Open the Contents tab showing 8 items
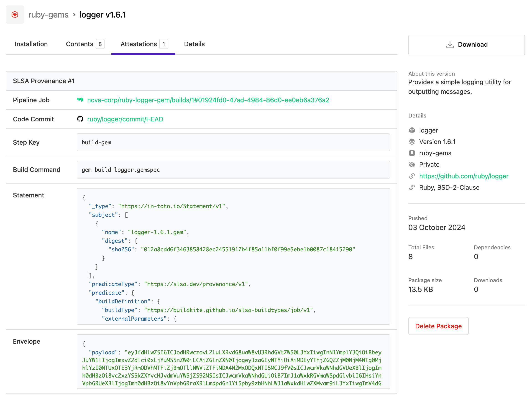 pyautogui.click(x=80, y=44)
